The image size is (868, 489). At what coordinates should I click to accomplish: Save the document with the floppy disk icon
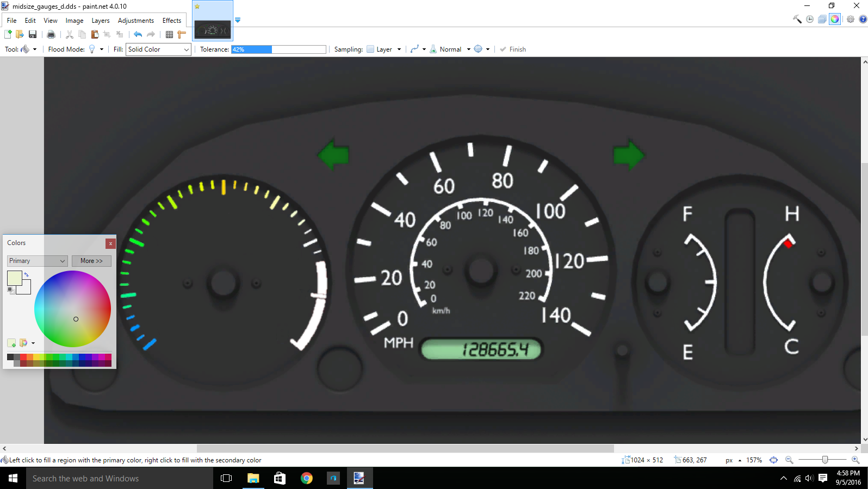[33, 34]
